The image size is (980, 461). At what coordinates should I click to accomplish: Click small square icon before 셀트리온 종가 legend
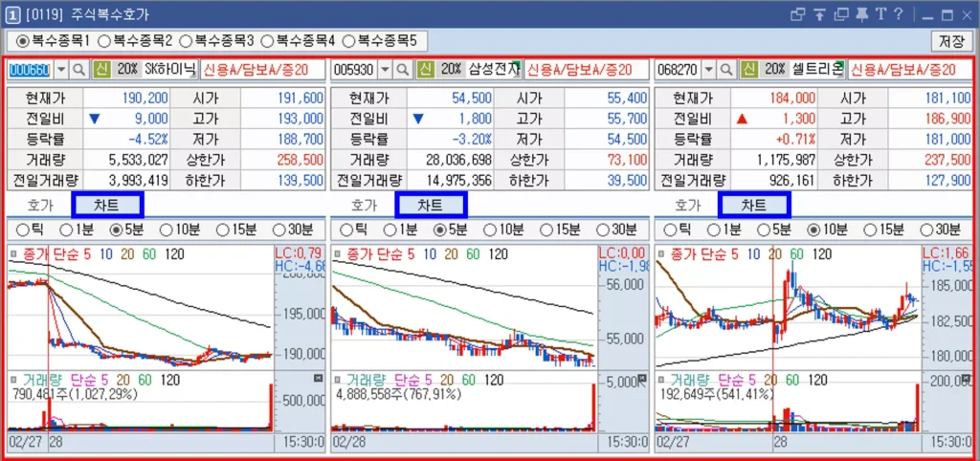(660, 254)
